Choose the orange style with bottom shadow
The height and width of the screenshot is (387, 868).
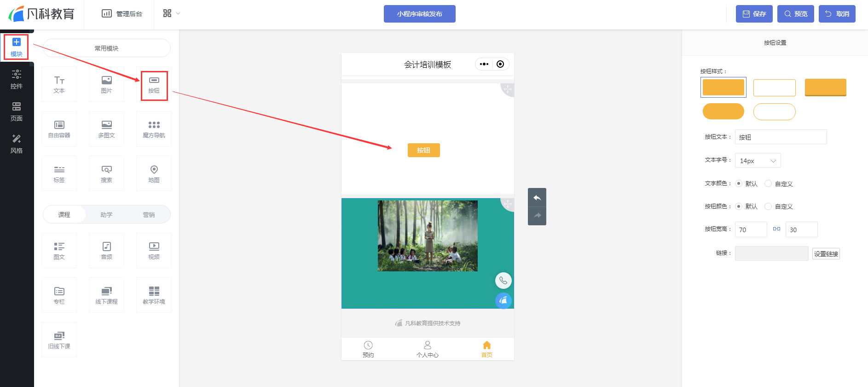tap(826, 88)
